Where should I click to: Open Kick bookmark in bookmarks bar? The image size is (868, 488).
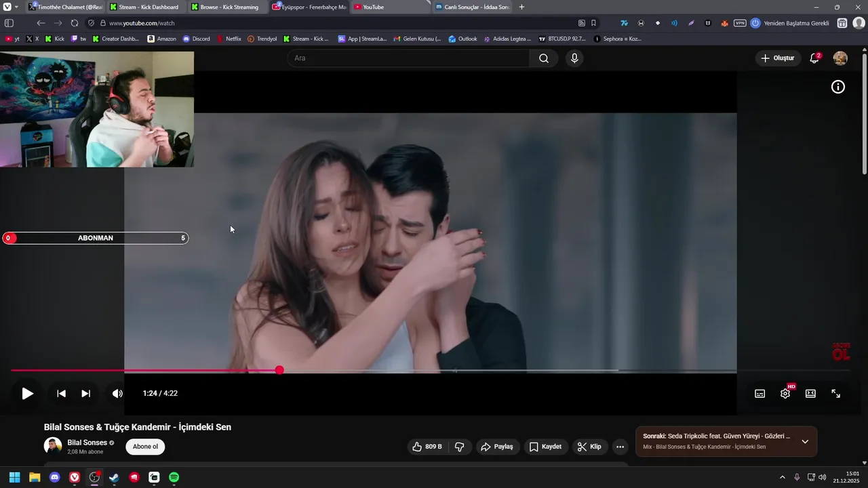(54, 39)
